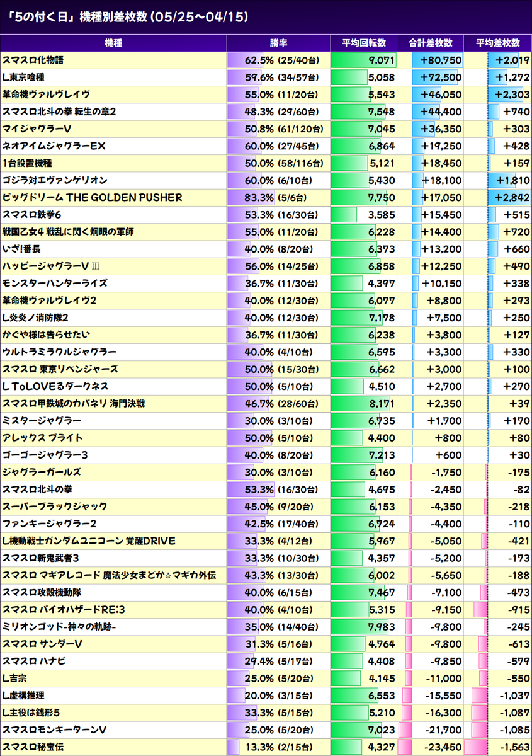Click average spins value 7,983
The image size is (532, 756).
[x=381, y=627]
